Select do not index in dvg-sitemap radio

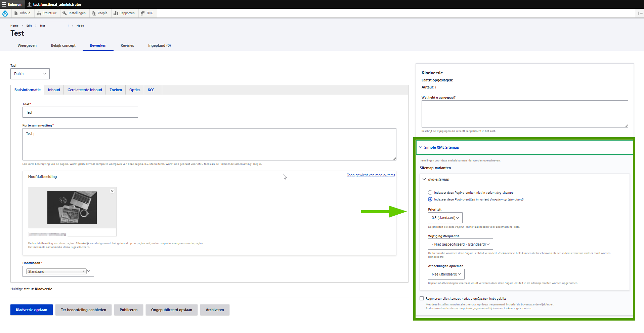430,193
